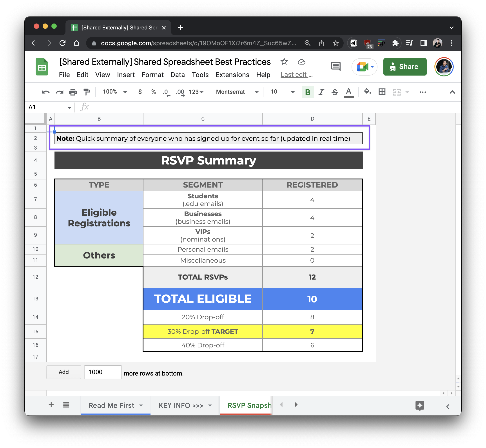Click the rows count input field
The image size is (486, 448).
click(x=103, y=372)
